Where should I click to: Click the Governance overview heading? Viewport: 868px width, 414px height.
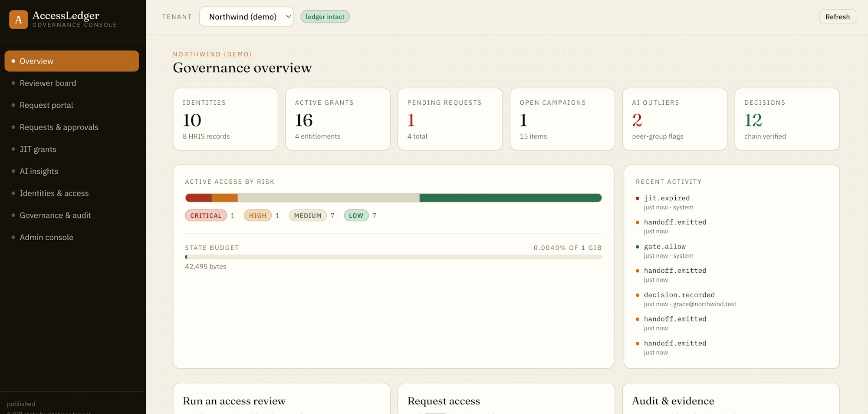pos(242,68)
